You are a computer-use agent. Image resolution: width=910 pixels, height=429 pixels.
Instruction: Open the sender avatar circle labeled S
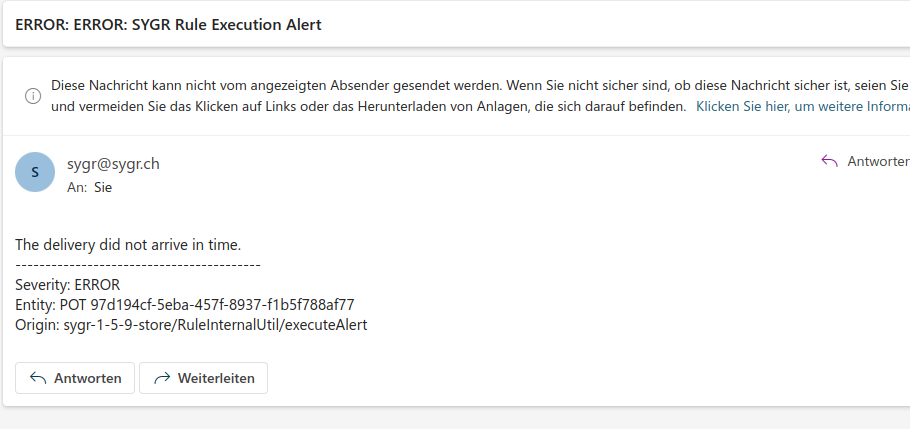35,172
